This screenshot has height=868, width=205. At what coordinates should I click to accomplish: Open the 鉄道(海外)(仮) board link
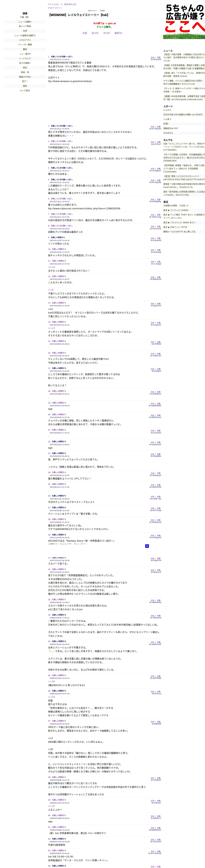(70, 4)
